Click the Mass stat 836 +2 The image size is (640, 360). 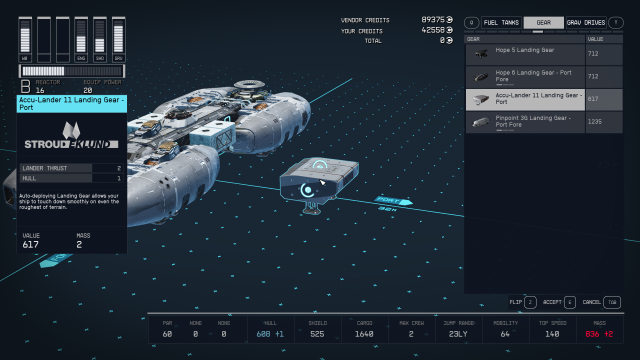pyautogui.click(x=599, y=330)
